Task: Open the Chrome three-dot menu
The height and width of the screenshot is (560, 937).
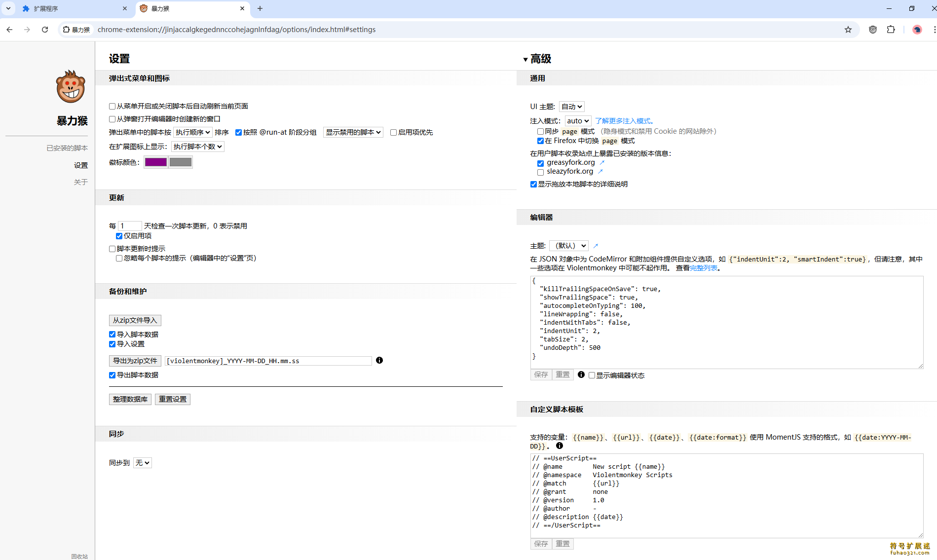Action: (934, 30)
